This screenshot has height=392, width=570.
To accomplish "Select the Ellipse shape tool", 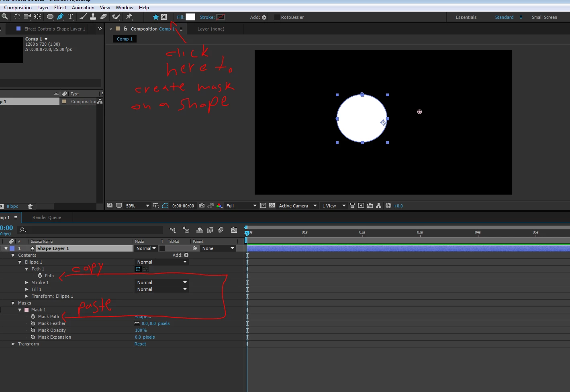I will pyautogui.click(x=50, y=17).
